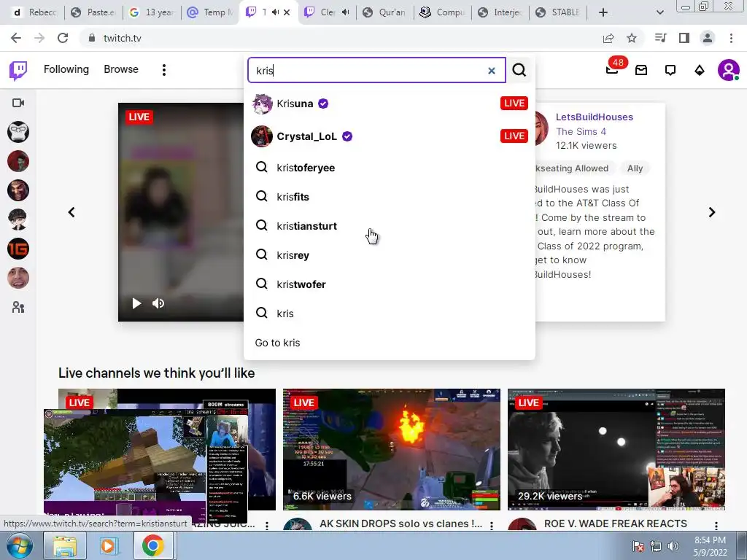
Task: Open Windows Explorer from the taskbar
Action: click(65, 545)
